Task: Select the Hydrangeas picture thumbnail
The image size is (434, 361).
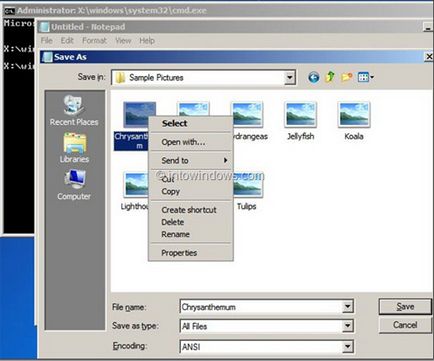Action: [247, 115]
